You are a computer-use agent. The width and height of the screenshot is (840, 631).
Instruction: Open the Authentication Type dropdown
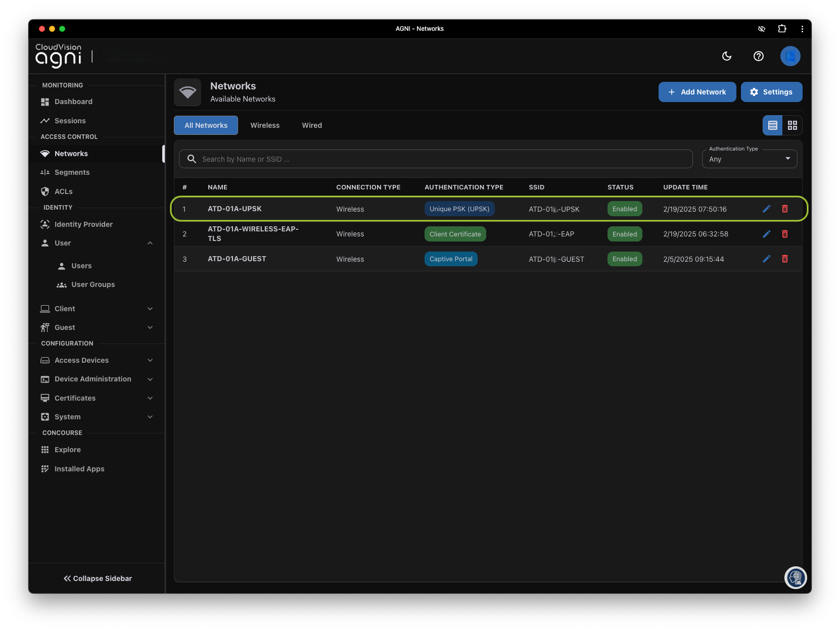pos(749,159)
